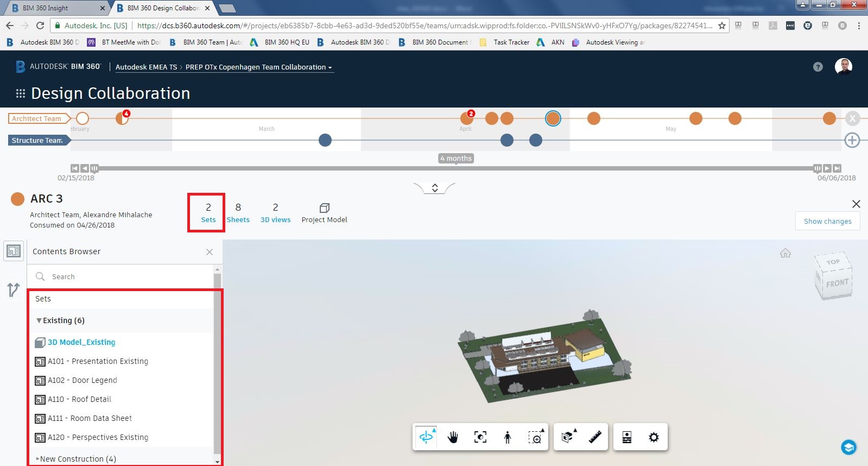Bookmark this page with the star
The image size is (868, 466).
click(x=722, y=26)
